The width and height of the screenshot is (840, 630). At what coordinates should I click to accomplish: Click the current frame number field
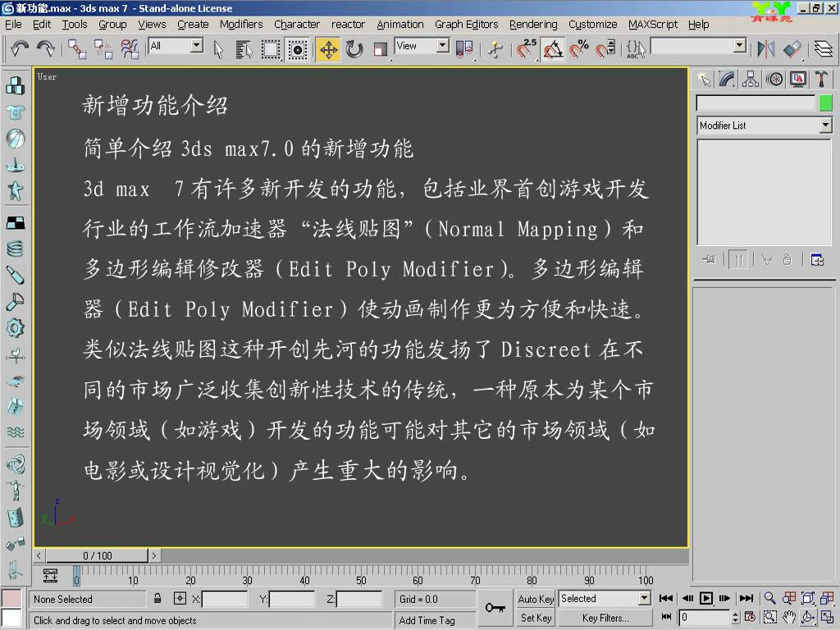(x=705, y=617)
